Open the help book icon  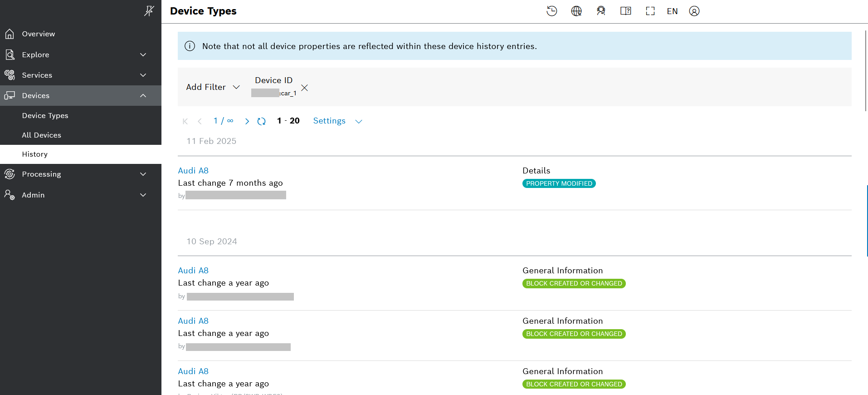(x=625, y=11)
